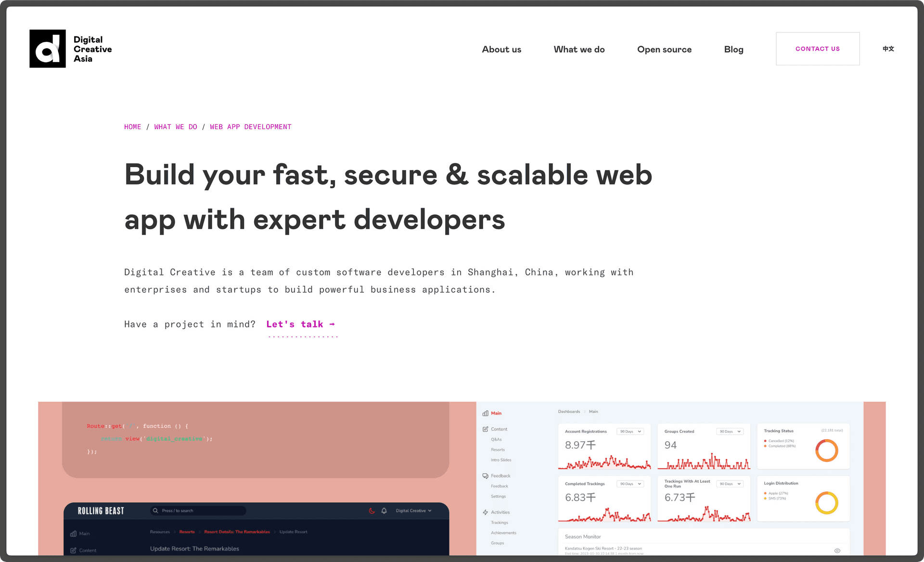Click the 中文 language toggle button
This screenshot has height=562, width=924.
coord(890,48)
